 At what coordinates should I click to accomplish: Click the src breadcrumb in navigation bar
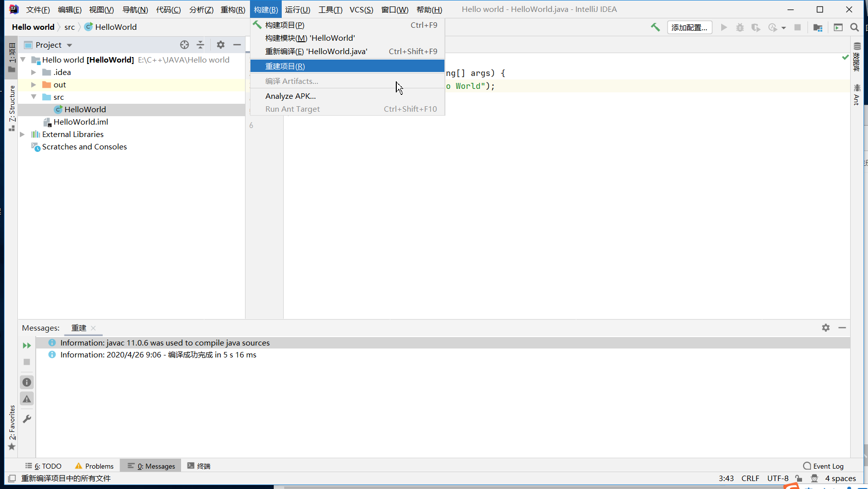pyautogui.click(x=69, y=27)
